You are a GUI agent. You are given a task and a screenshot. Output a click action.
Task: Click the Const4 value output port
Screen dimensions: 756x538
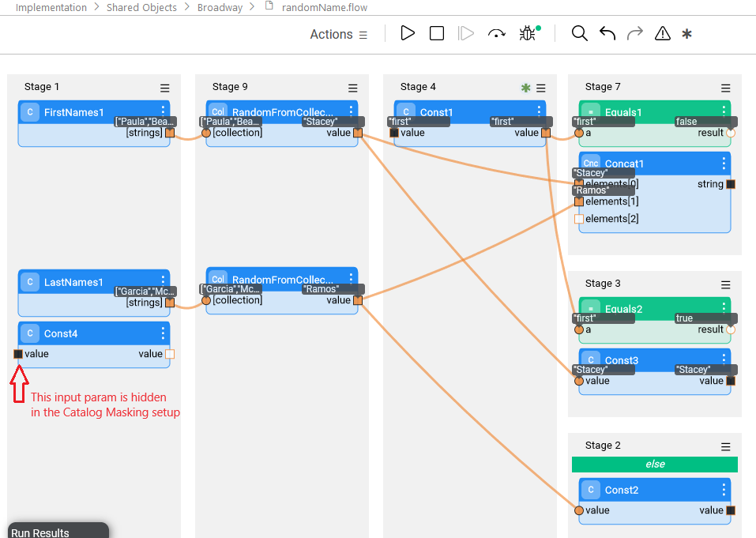click(170, 354)
